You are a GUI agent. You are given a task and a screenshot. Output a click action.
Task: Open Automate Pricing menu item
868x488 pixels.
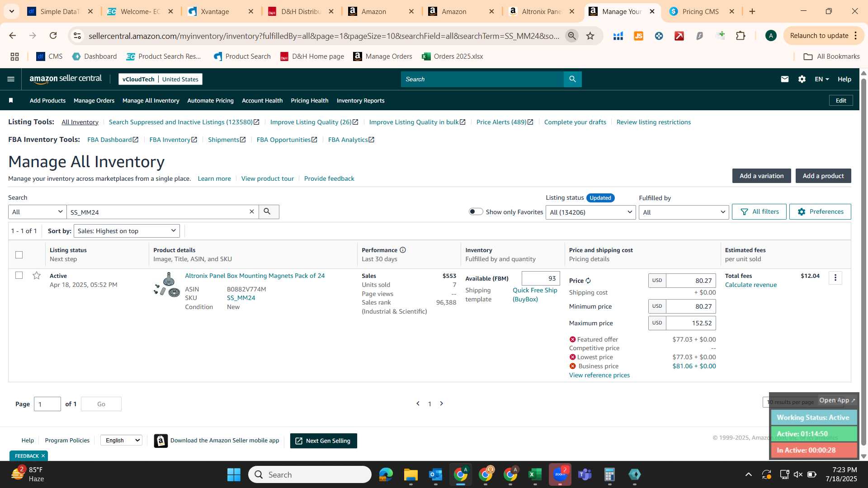coord(210,100)
